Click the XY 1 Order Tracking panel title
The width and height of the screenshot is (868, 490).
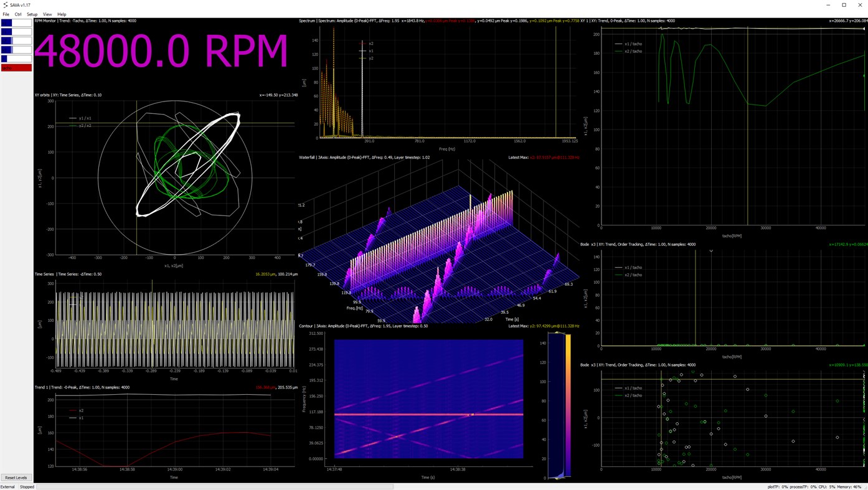[x=628, y=21]
